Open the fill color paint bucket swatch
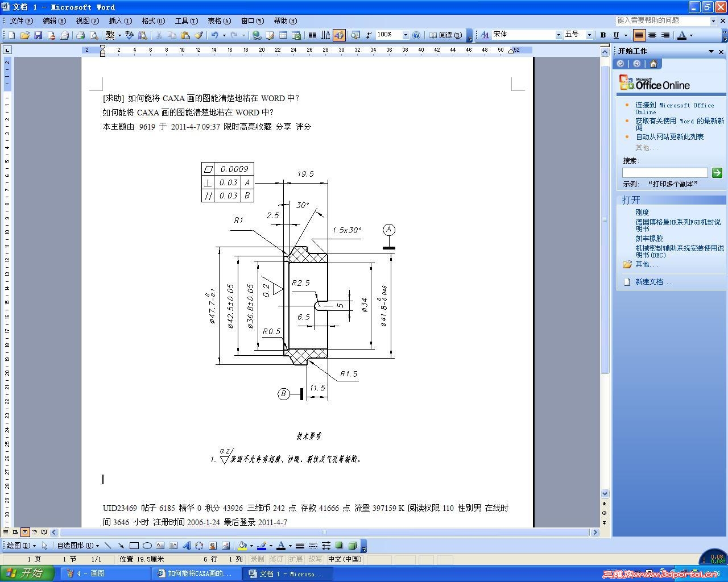Viewport: 728px width, 582px height. (242, 546)
